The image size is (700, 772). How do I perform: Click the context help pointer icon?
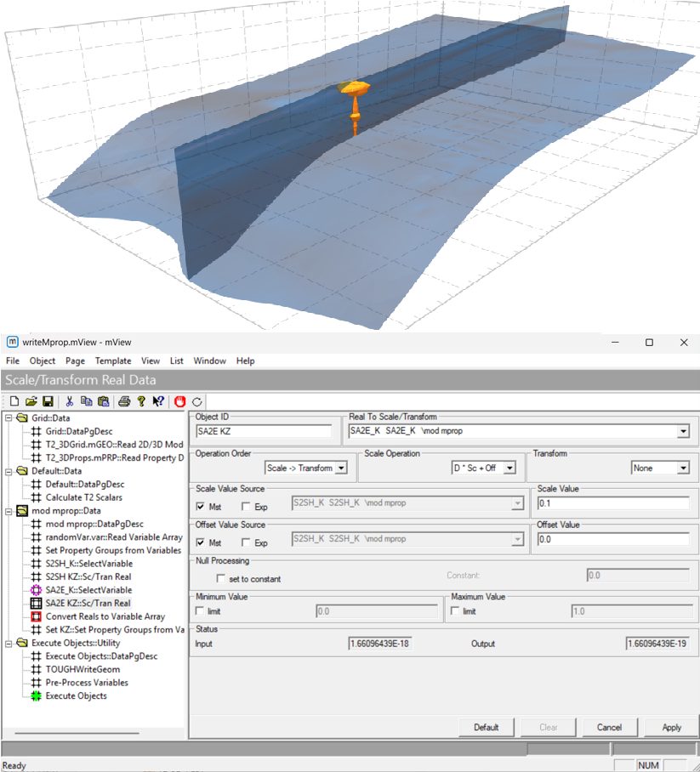[x=158, y=401]
